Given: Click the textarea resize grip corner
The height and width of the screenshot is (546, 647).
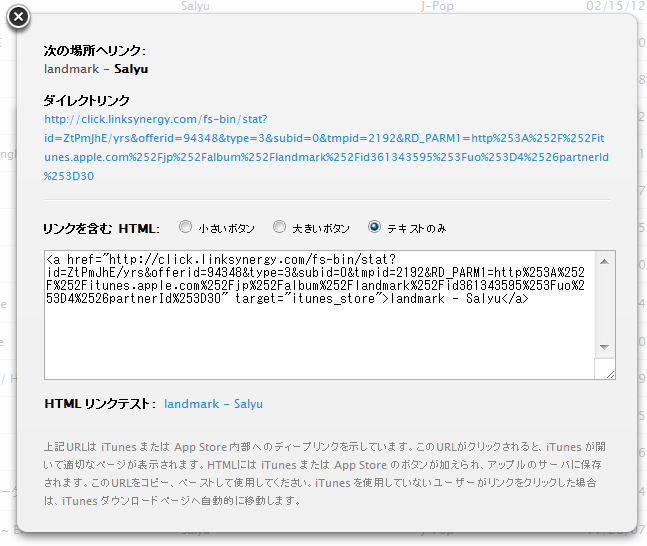Looking at the screenshot, I should (x=610, y=374).
